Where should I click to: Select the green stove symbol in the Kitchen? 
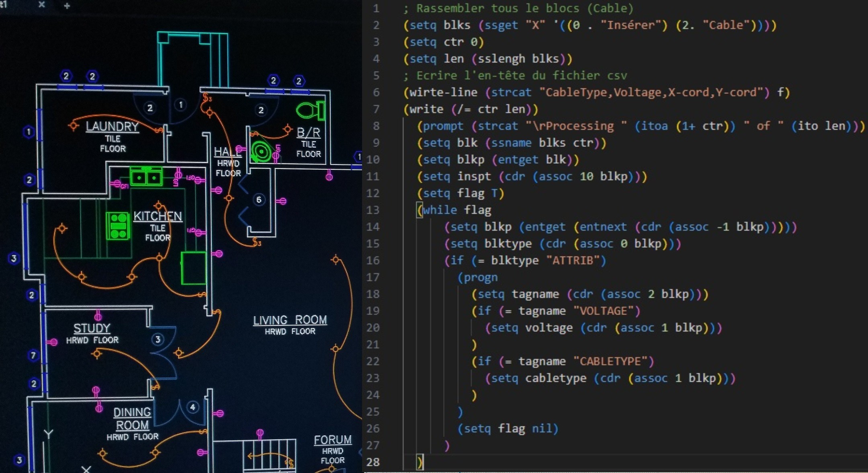coord(119,226)
